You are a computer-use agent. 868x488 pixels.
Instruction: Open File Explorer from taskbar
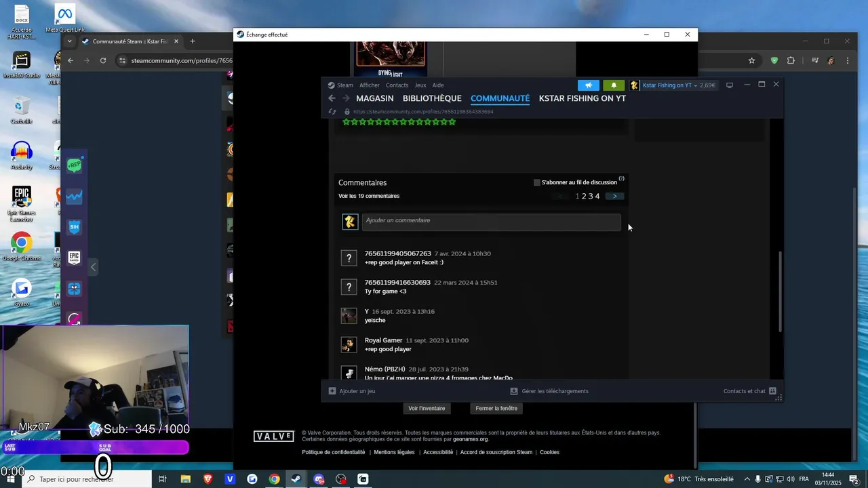click(x=185, y=479)
